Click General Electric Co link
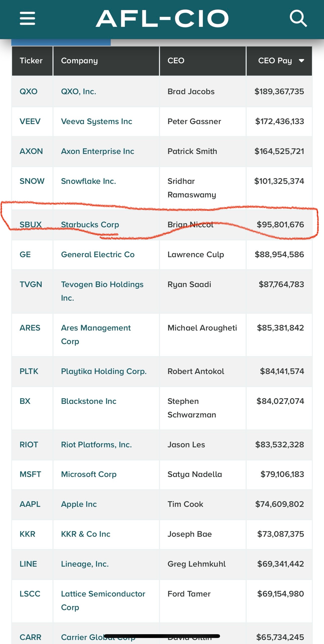The width and height of the screenshot is (324, 644). pyautogui.click(x=98, y=255)
